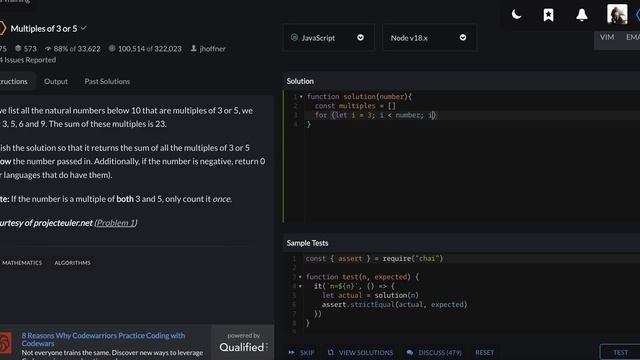Open Node v18.x version dropdown

[429, 38]
